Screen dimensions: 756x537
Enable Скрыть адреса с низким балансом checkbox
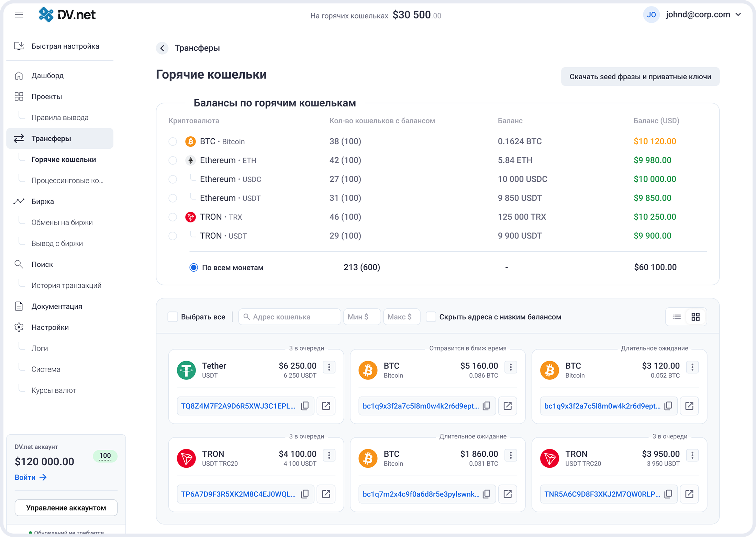(431, 317)
